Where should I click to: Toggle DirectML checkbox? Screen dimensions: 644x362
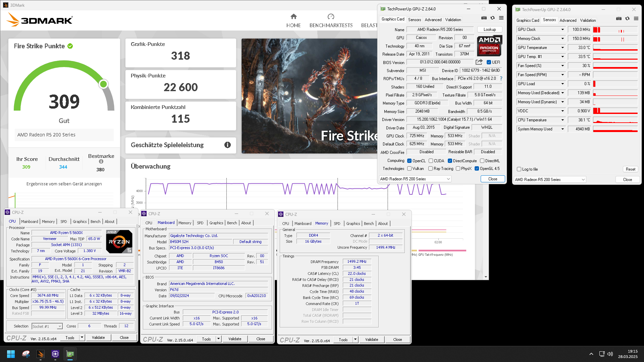[482, 161]
